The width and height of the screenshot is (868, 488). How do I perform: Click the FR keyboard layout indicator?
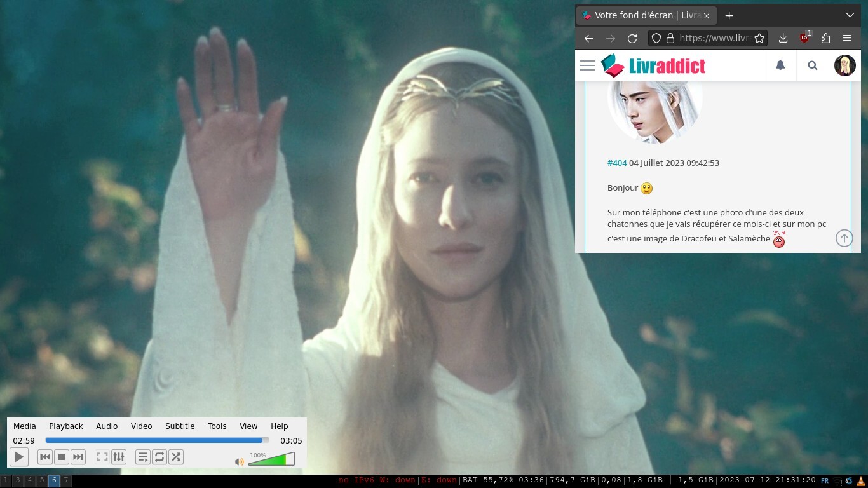825,481
